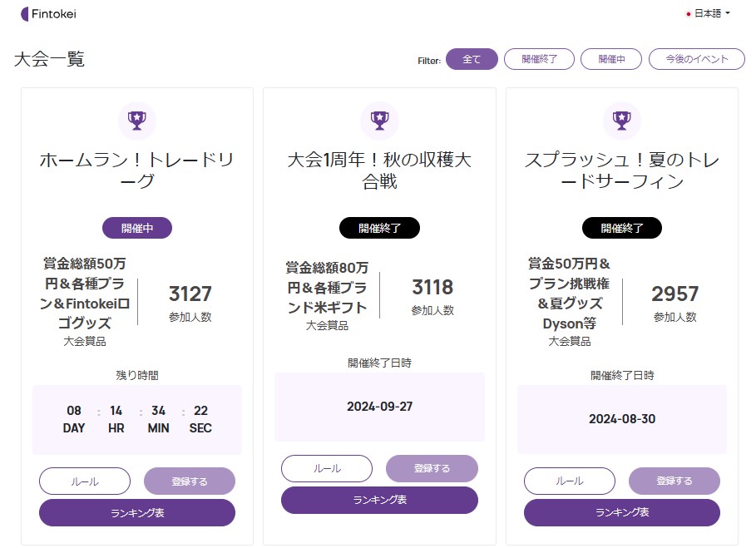View ランキング表 for 秋の収穫大合戦
The width and height of the screenshot is (756, 548).
point(379,500)
